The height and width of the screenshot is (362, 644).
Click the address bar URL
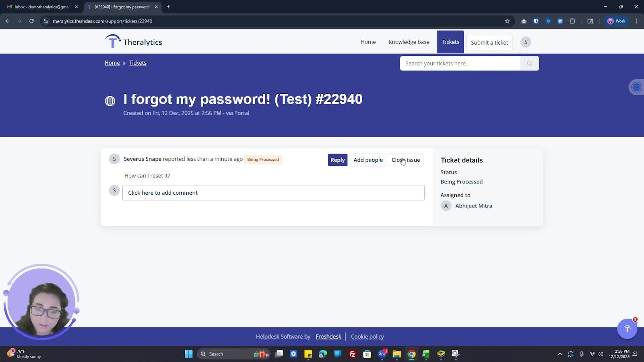coord(102,21)
